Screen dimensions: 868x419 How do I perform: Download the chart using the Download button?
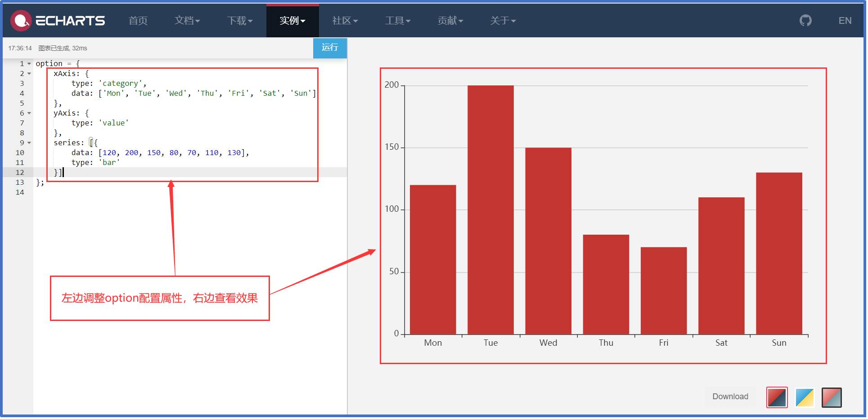point(730,397)
